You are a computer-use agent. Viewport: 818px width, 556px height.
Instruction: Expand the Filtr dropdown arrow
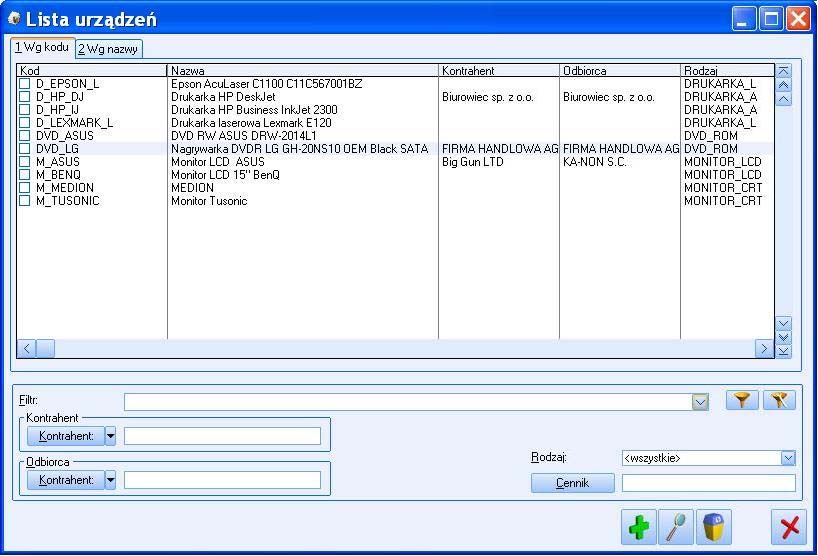(x=700, y=402)
